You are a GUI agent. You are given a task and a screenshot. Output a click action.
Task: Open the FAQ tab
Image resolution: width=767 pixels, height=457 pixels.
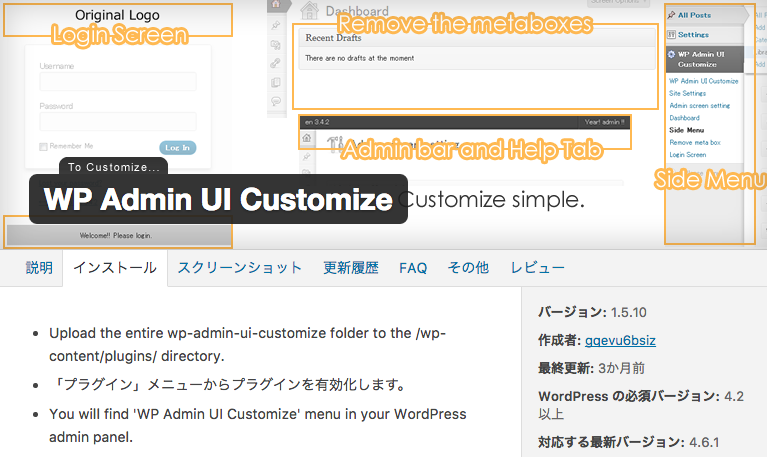(412, 268)
